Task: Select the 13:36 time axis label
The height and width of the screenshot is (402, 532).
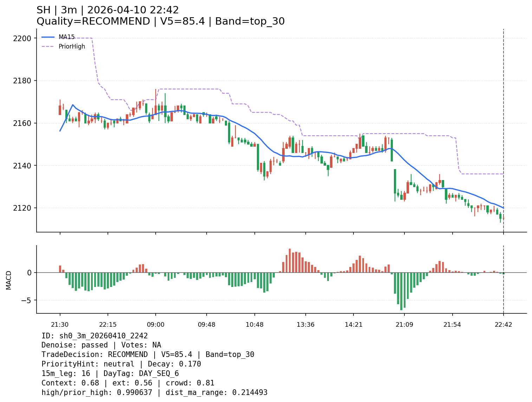Action: [305, 324]
